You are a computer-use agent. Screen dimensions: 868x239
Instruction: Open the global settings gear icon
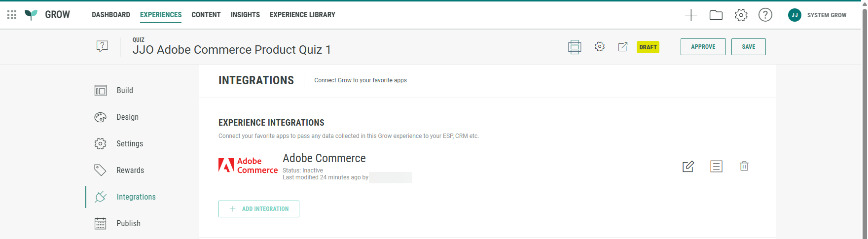pyautogui.click(x=741, y=15)
